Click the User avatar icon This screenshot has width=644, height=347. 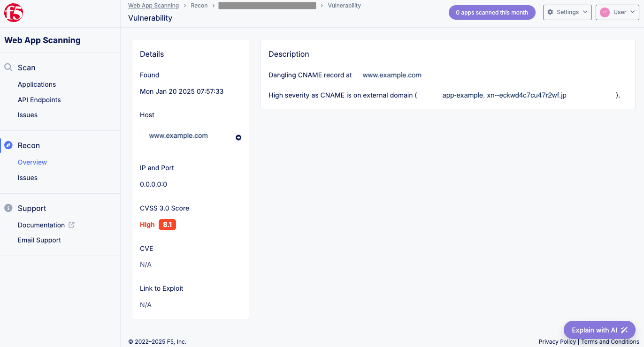coord(605,12)
